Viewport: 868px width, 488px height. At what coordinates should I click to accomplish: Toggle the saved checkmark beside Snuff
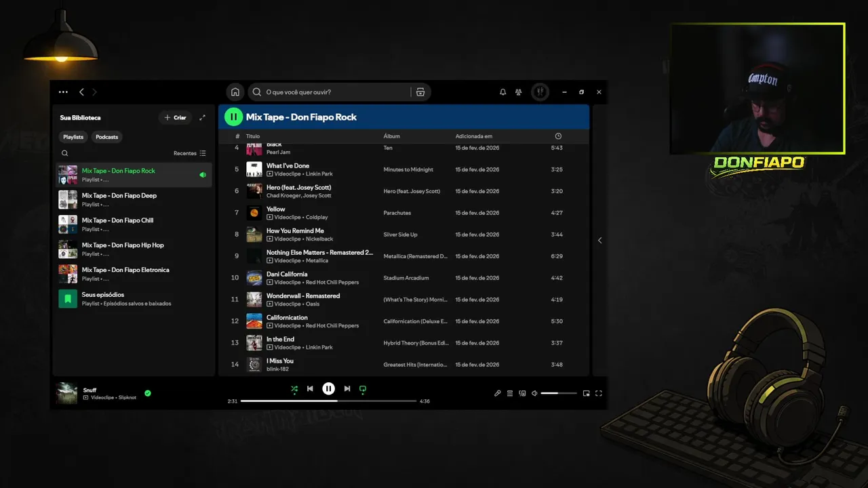pos(147,393)
